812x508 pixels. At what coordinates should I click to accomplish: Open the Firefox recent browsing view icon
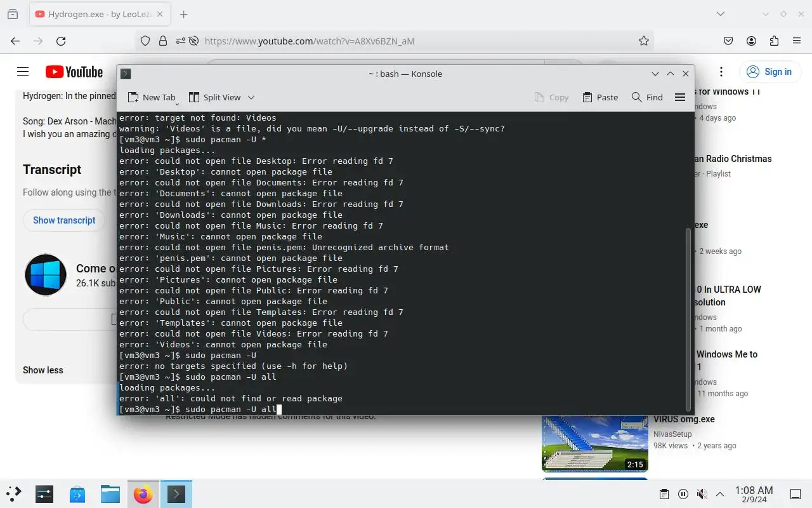pos(13,14)
